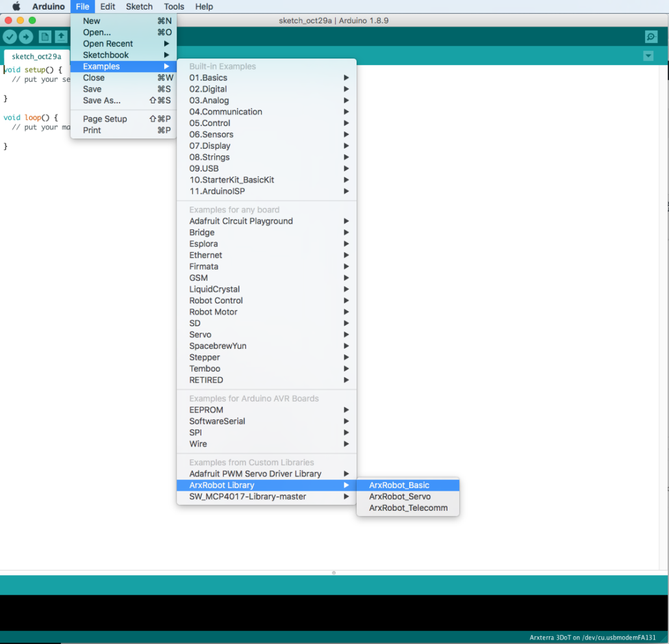Open the Sketch menu
The width and height of the screenshot is (669, 644).
[139, 6]
